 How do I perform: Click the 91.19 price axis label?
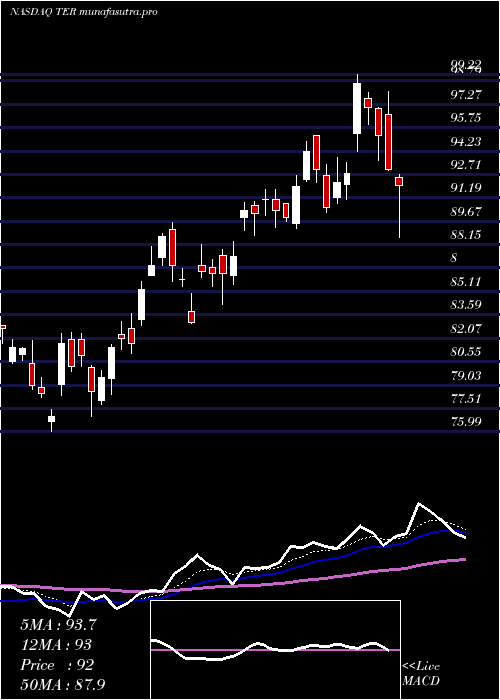click(466, 188)
